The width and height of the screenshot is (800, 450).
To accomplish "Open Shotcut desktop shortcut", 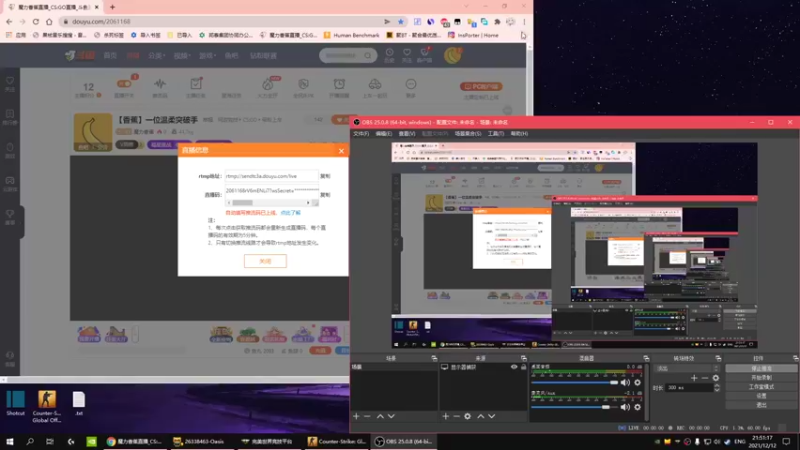I will click(x=15, y=404).
